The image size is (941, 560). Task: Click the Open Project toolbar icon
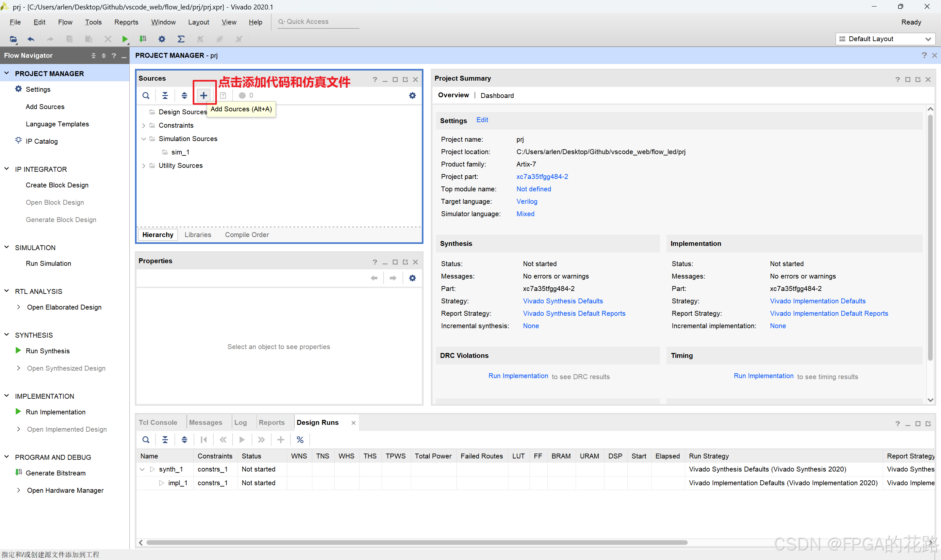point(13,39)
